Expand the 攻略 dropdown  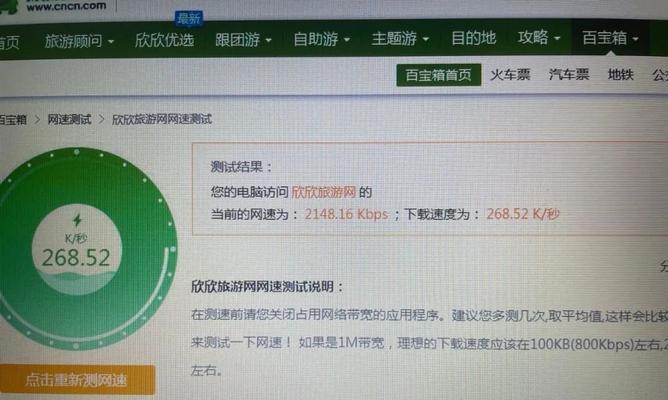click(x=538, y=37)
